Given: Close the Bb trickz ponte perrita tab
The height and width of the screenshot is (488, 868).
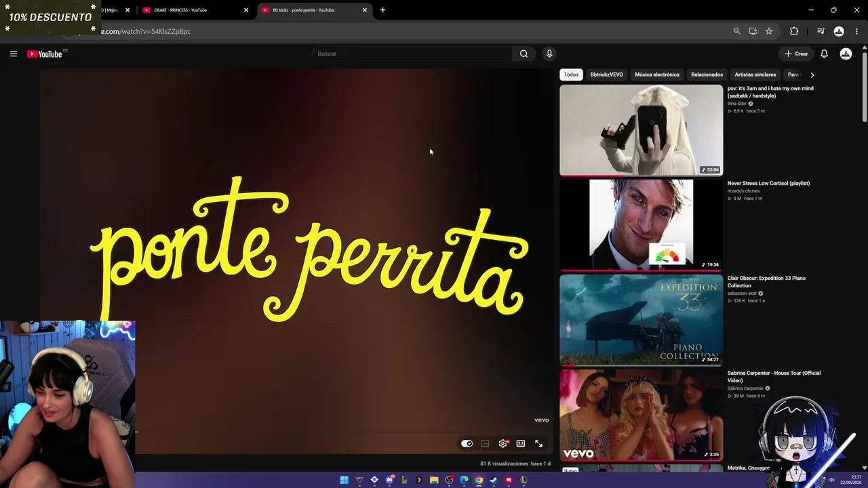Looking at the screenshot, I should (x=364, y=10).
